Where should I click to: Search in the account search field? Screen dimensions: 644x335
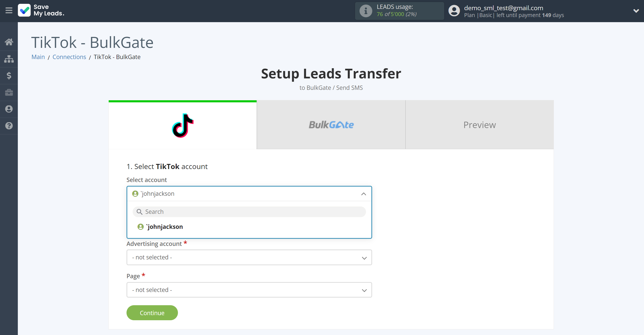click(249, 211)
